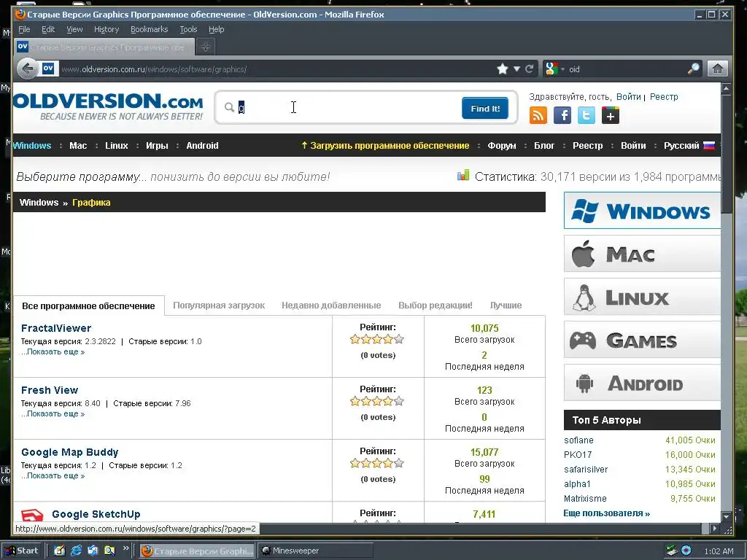
Task: Click the Russian flag language icon
Action: coord(709,145)
